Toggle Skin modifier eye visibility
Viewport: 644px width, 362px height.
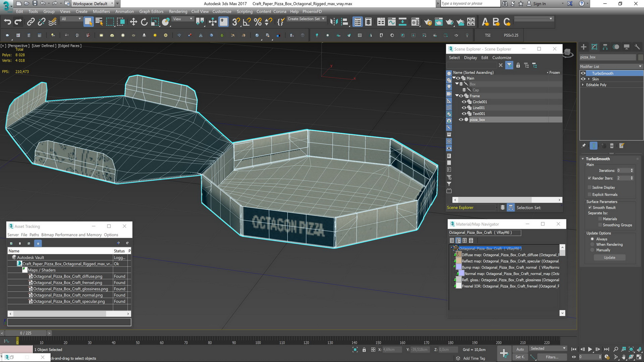click(583, 79)
